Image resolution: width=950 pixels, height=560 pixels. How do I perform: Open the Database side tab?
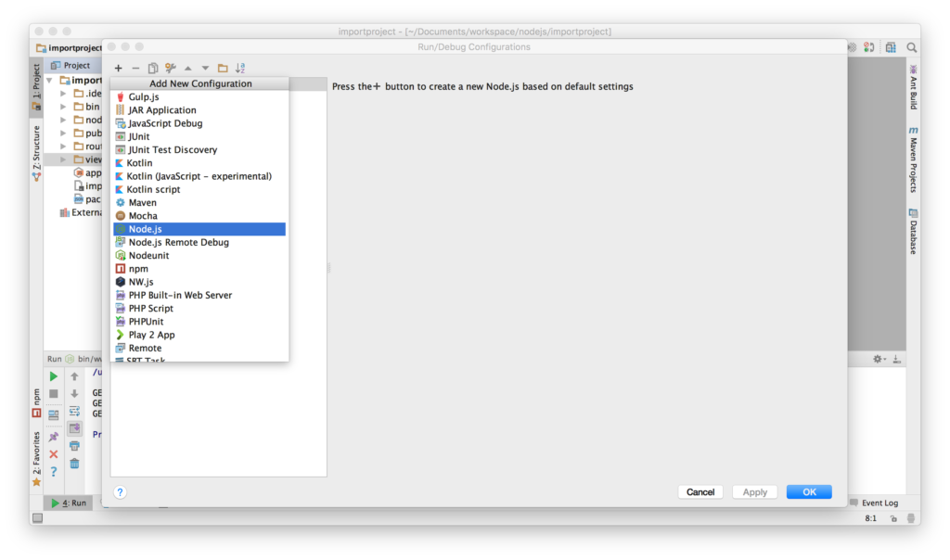coord(913,232)
